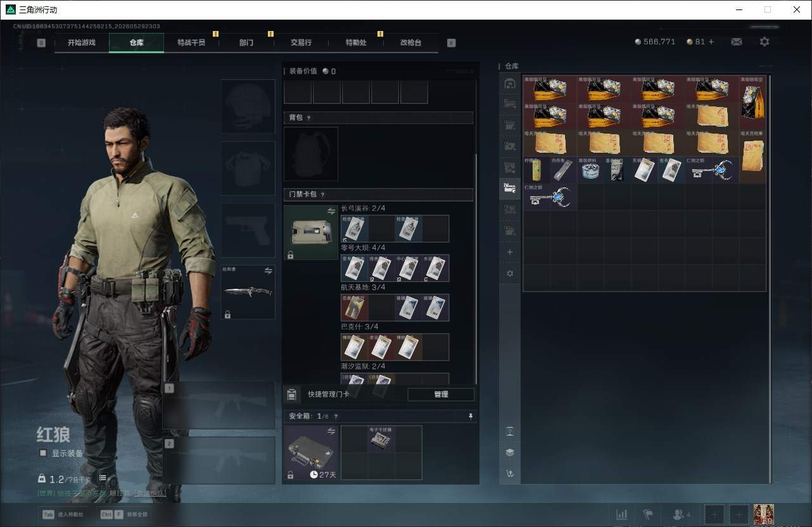Click the backpack slot
This screenshot has width=812, height=527.
311,154
